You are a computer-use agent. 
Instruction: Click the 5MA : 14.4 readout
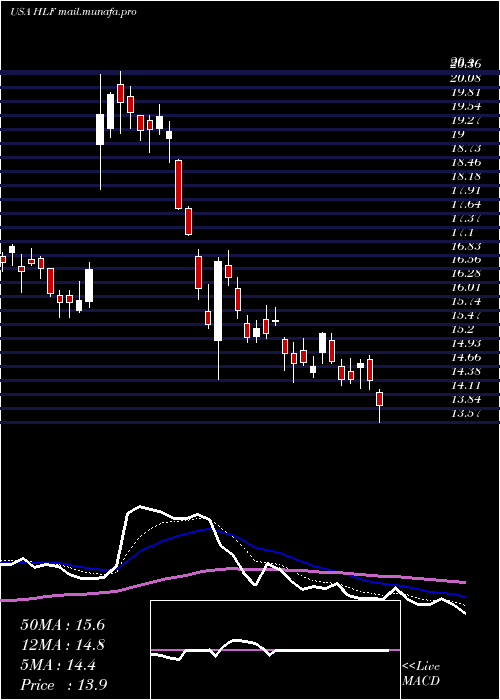pos(58,665)
